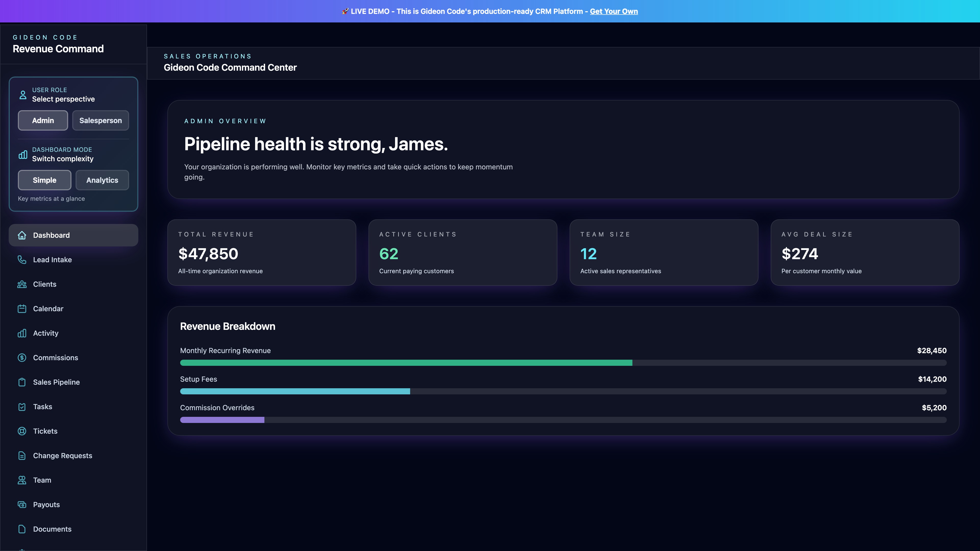980x551 pixels.
Task: Open Tasks in the navigation
Action: point(43,407)
